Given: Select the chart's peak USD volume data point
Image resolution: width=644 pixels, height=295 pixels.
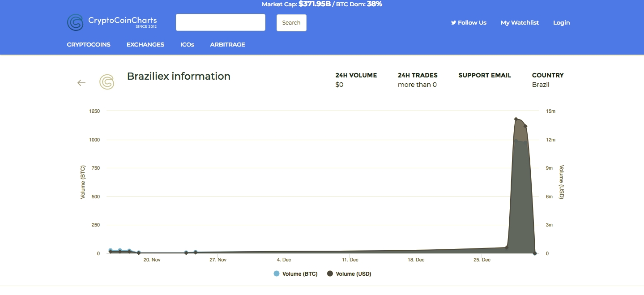Looking at the screenshot, I should 516,119.
